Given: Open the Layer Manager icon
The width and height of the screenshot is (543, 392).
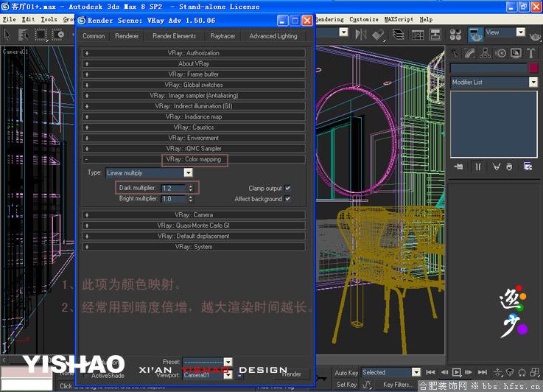Looking at the screenshot, I should pyautogui.click(x=399, y=35).
